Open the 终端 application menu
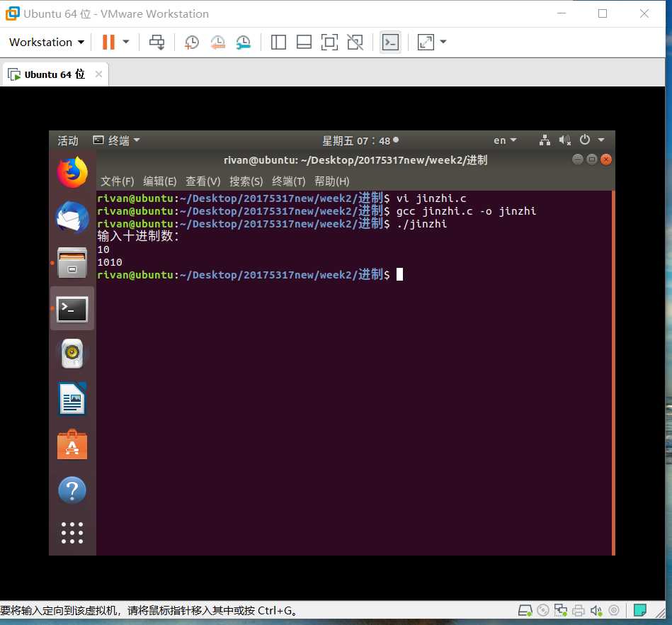 117,140
